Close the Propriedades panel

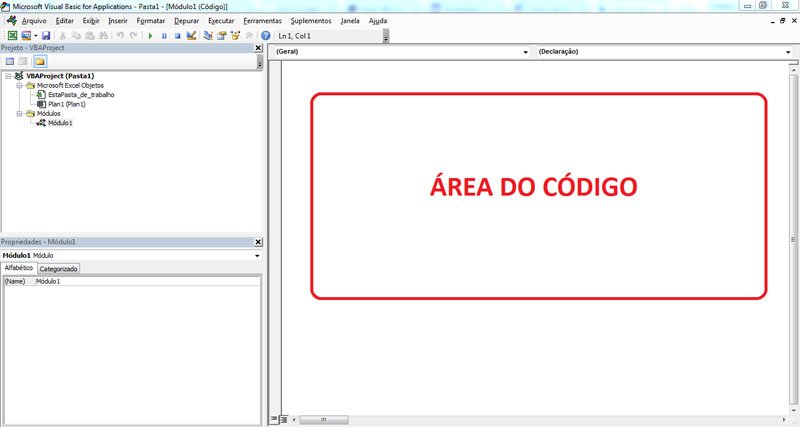[x=258, y=242]
